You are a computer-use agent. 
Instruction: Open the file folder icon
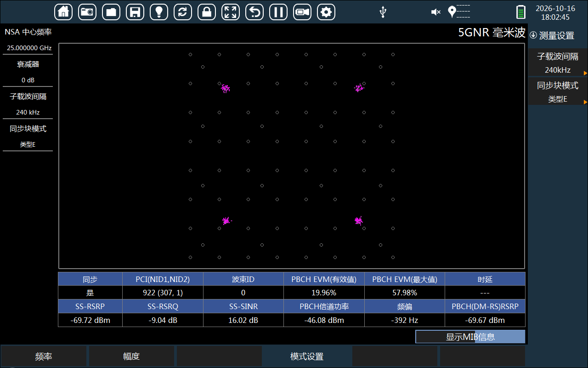111,12
